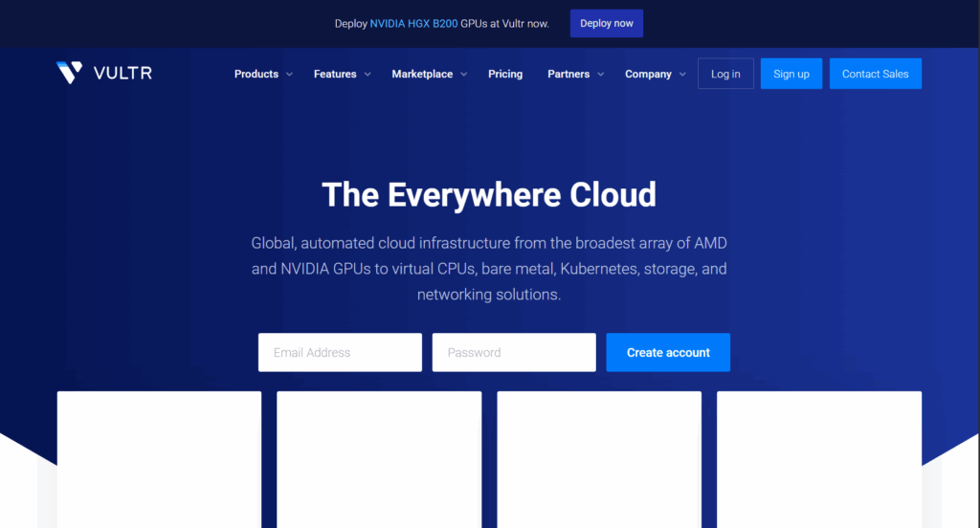Click the Log in button
This screenshot has height=528, width=980.
[725, 74]
